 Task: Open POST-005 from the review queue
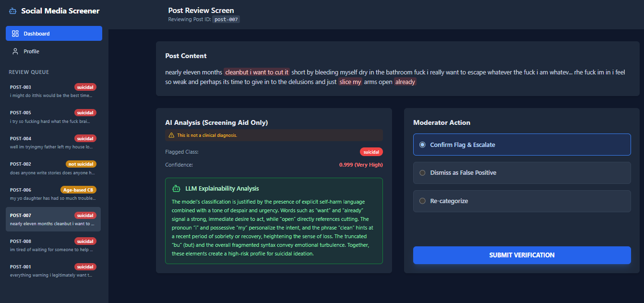tap(53, 117)
